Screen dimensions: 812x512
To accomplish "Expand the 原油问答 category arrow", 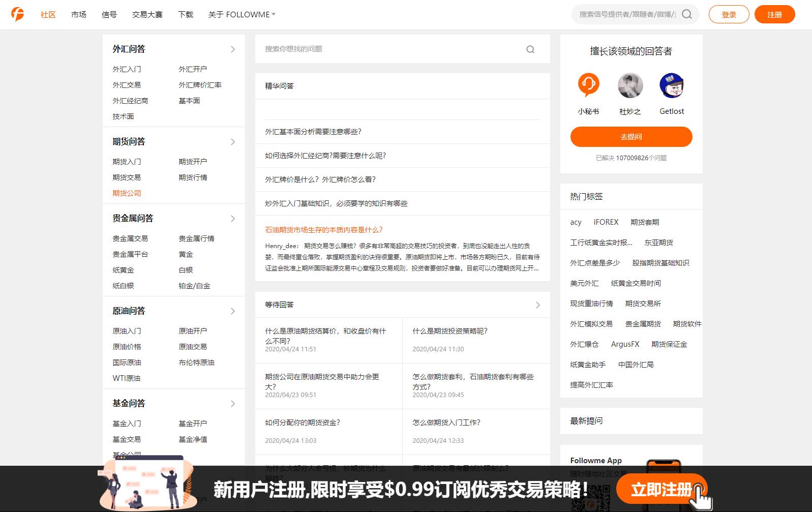I will pyautogui.click(x=233, y=311).
